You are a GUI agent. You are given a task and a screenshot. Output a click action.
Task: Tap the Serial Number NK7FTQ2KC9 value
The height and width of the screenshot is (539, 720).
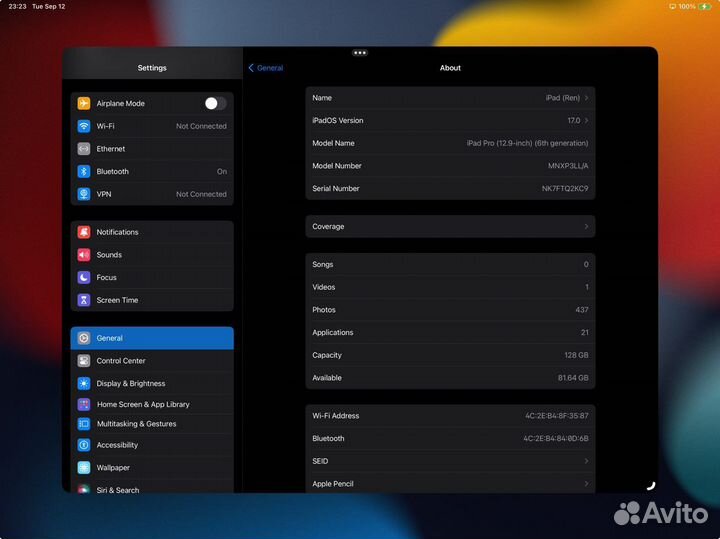(565, 189)
